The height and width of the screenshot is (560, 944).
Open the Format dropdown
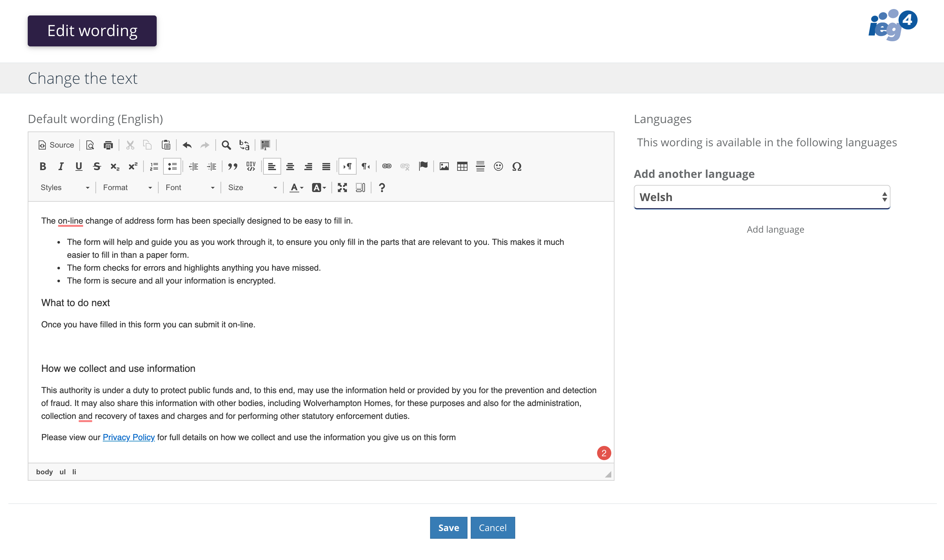(127, 188)
